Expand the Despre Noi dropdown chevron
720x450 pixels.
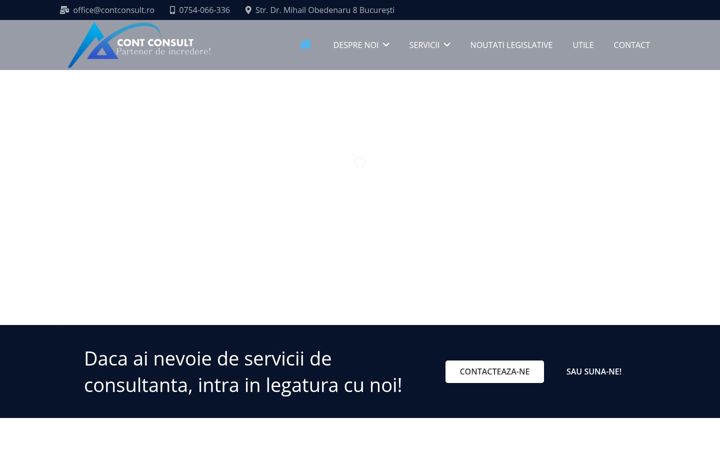(386, 45)
